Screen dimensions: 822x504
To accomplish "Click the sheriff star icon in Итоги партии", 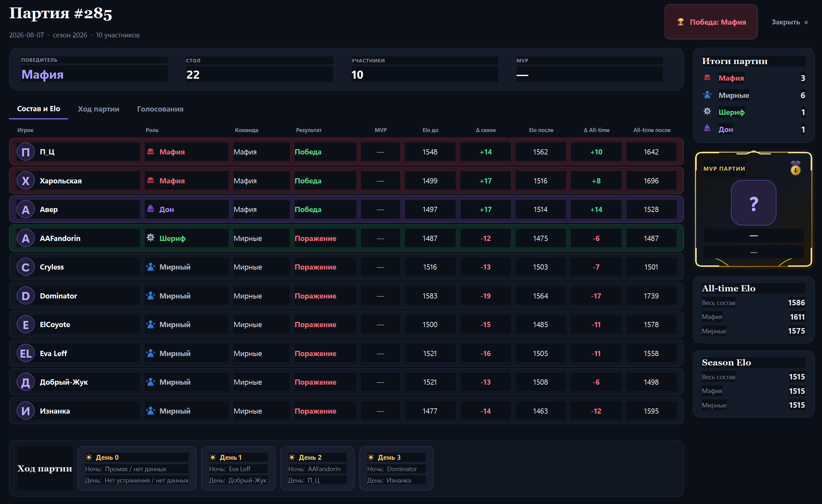I will pyautogui.click(x=707, y=112).
